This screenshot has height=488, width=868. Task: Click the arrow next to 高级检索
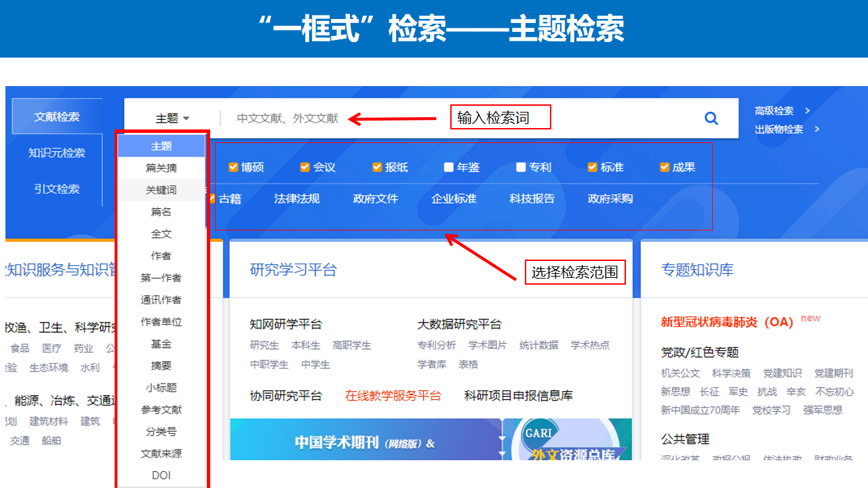point(807,110)
